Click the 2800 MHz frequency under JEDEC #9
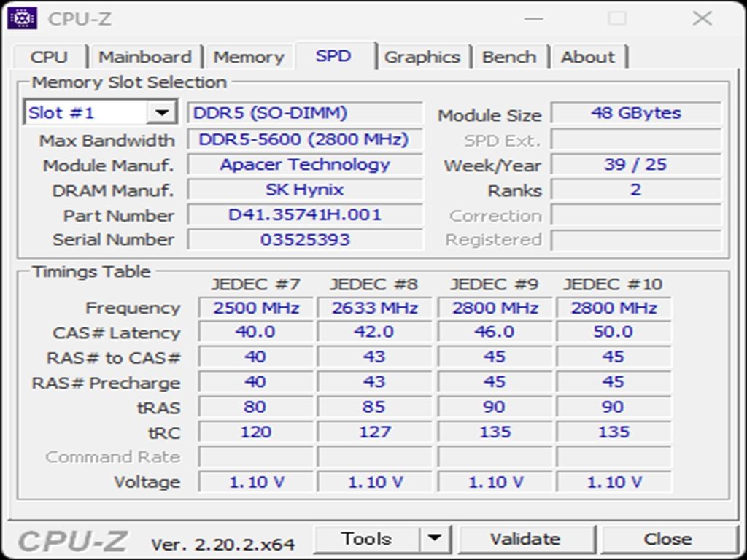This screenshot has width=747, height=560. [495, 308]
